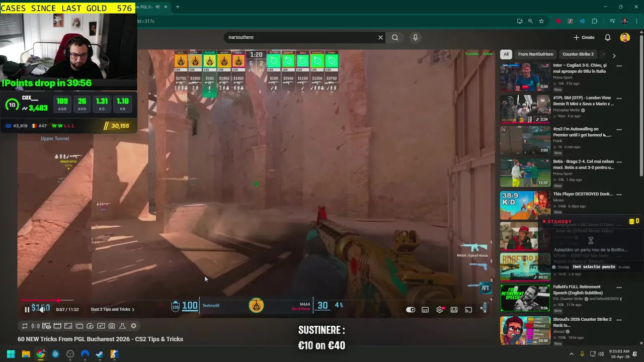Open YouTube notifications bell

pos(607,37)
